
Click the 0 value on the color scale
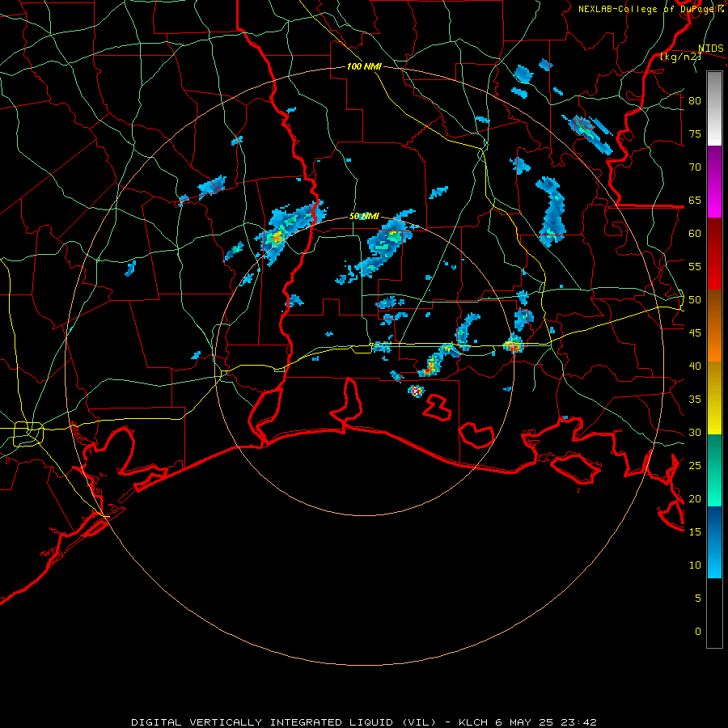coord(698,632)
